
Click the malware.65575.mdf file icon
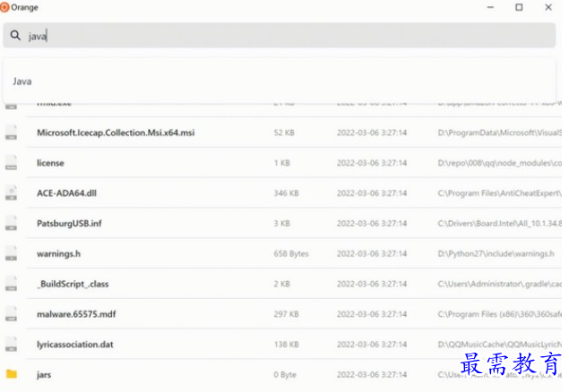click(x=12, y=313)
